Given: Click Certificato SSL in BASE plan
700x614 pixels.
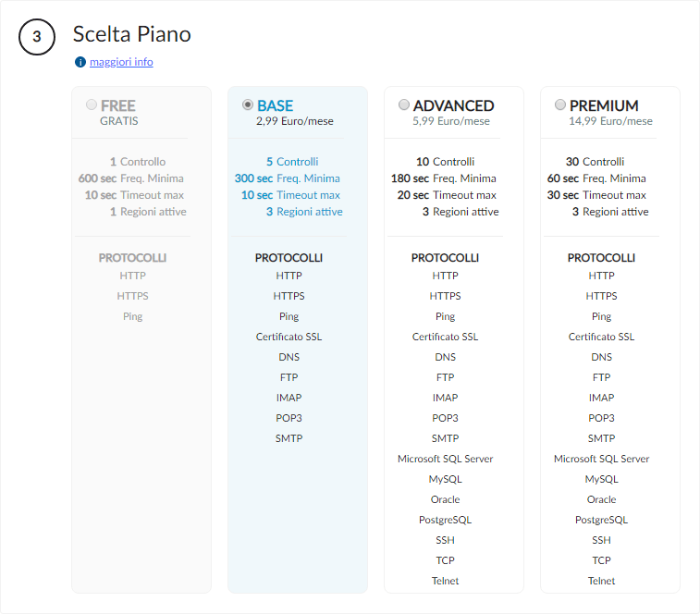Looking at the screenshot, I should 289,337.
